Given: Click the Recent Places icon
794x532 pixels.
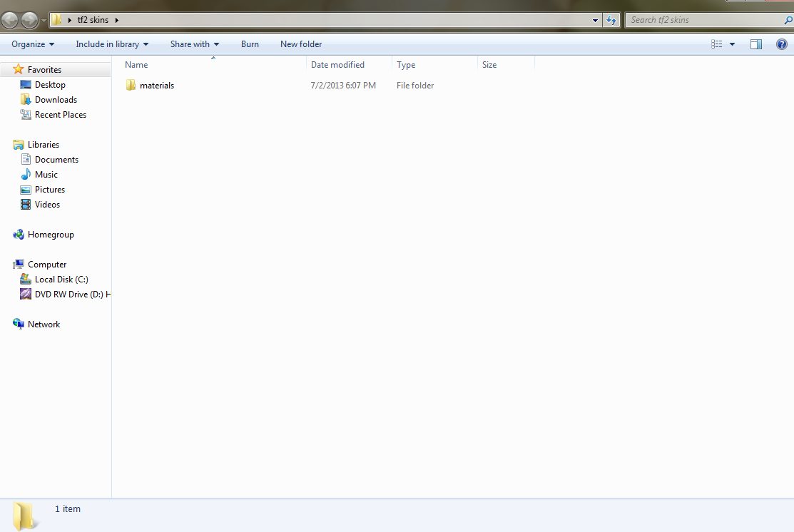Looking at the screenshot, I should coord(25,114).
